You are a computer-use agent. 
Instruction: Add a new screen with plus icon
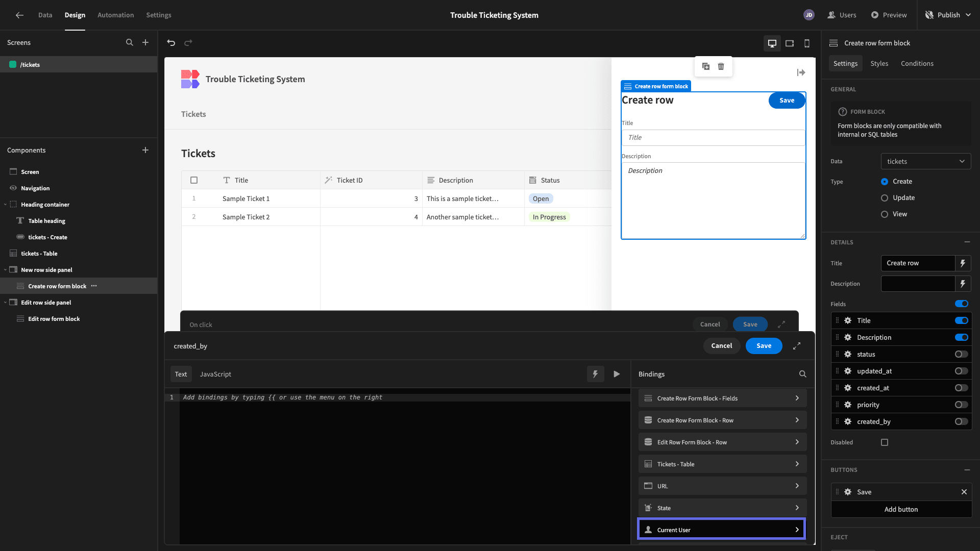(x=145, y=42)
